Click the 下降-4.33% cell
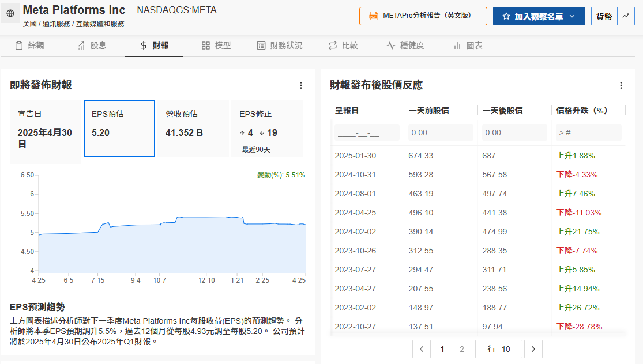The width and height of the screenshot is (643, 364). tap(577, 175)
